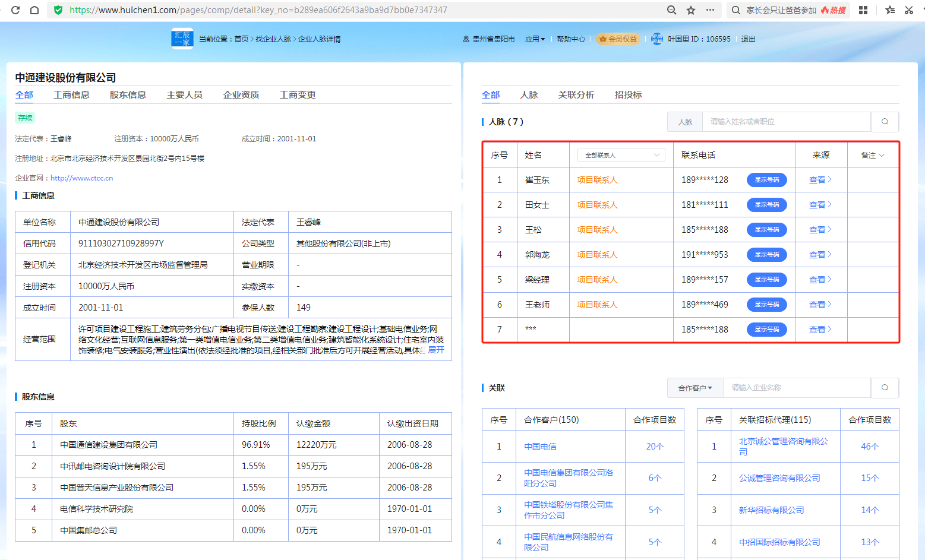Open 中国铁塔股份有限公司 branch link

(569, 510)
